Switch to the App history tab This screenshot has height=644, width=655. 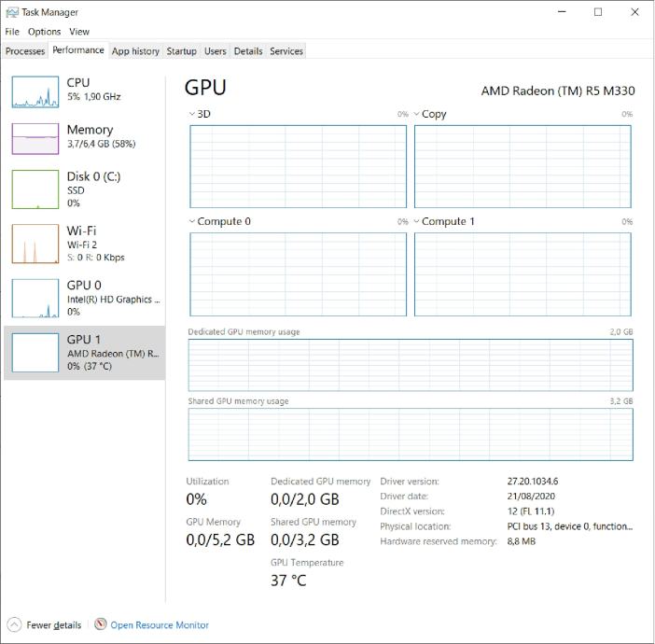tap(135, 51)
